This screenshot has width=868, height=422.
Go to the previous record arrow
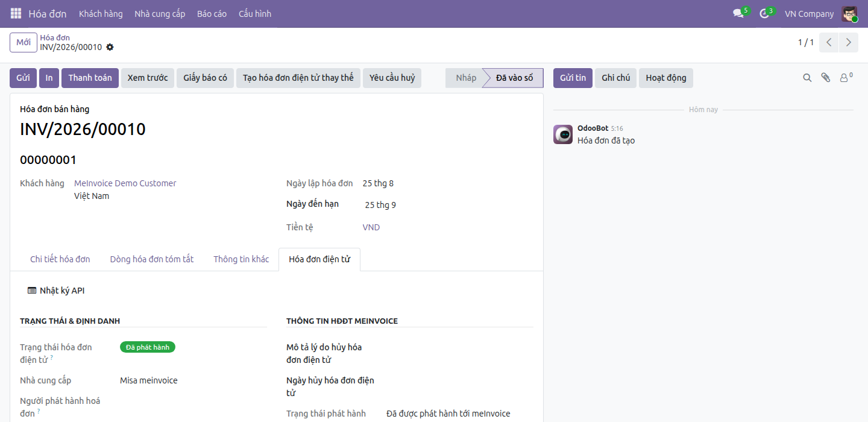pyautogui.click(x=829, y=42)
